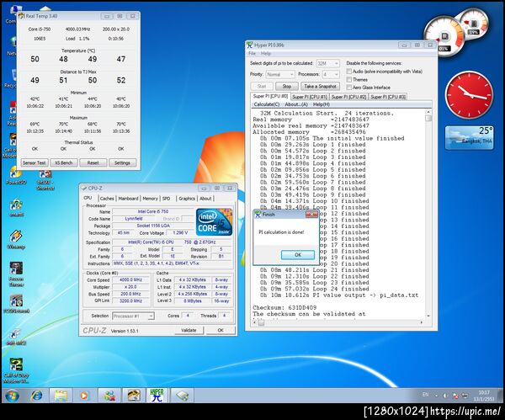Switch to Super PI [CPU #3] tab
Image resolution: width=505 pixels, height=420 pixels.
(388, 97)
